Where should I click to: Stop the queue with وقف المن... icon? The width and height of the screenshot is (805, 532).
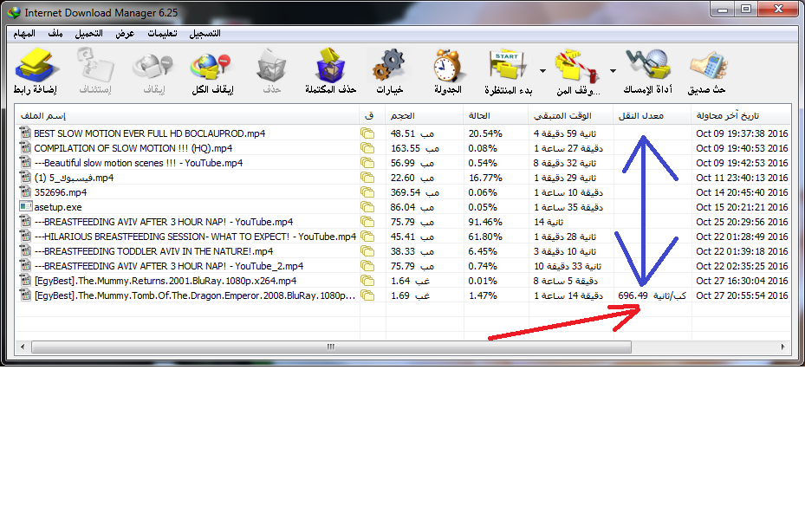[x=578, y=66]
